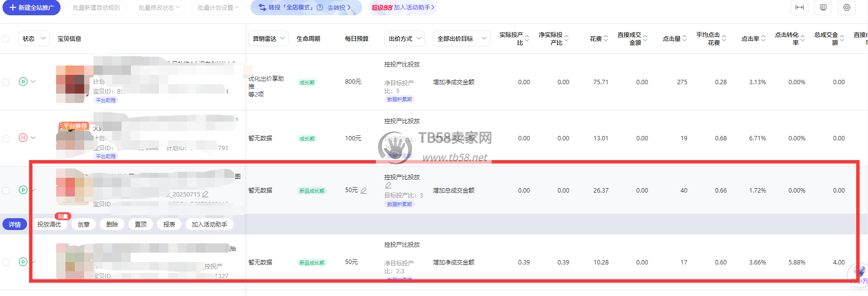This screenshot has height=296, width=868.
Task: Open the table settings gear icon
Action: coord(847,7)
